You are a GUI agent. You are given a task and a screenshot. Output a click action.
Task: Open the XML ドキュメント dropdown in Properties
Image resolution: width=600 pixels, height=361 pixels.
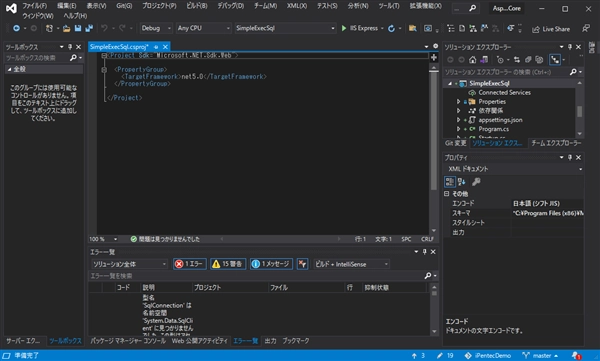coord(514,169)
